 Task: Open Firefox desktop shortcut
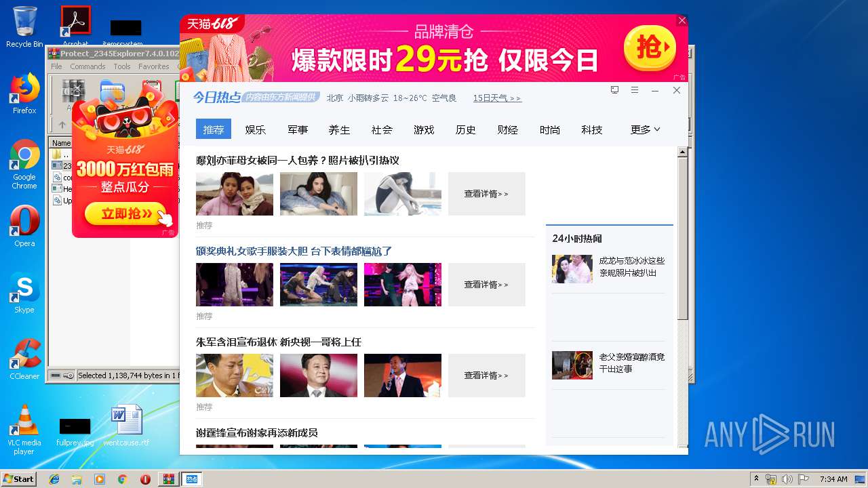point(24,94)
